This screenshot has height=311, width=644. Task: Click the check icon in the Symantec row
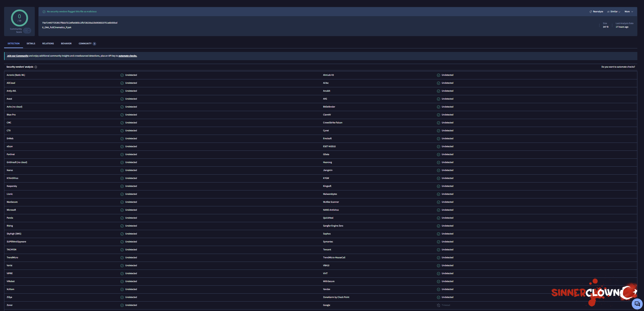439,242
